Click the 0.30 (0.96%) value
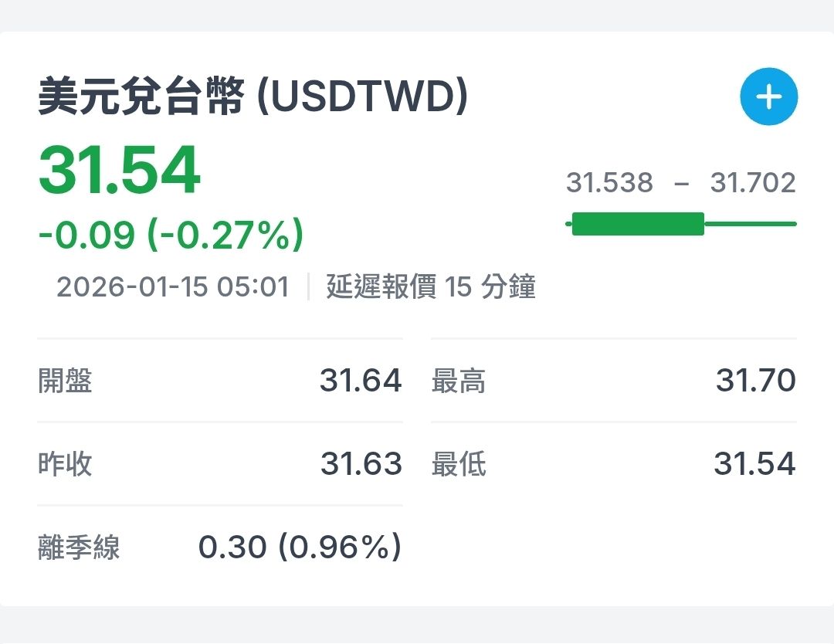 click(300, 547)
